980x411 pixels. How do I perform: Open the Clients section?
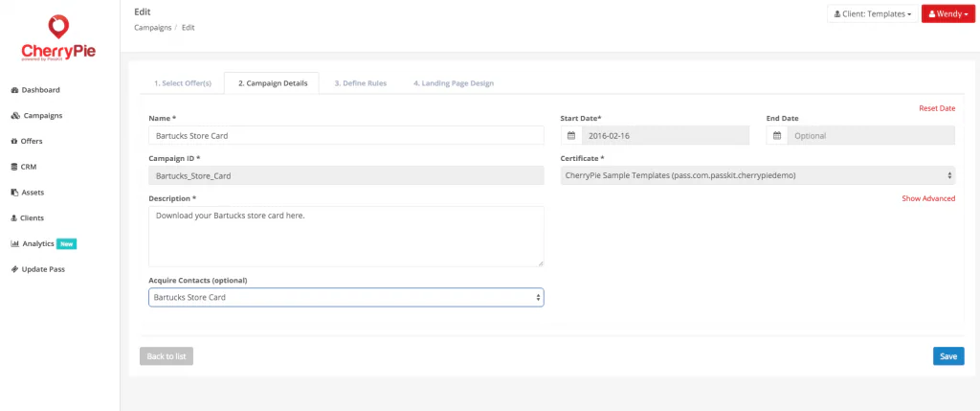coord(32,218)
